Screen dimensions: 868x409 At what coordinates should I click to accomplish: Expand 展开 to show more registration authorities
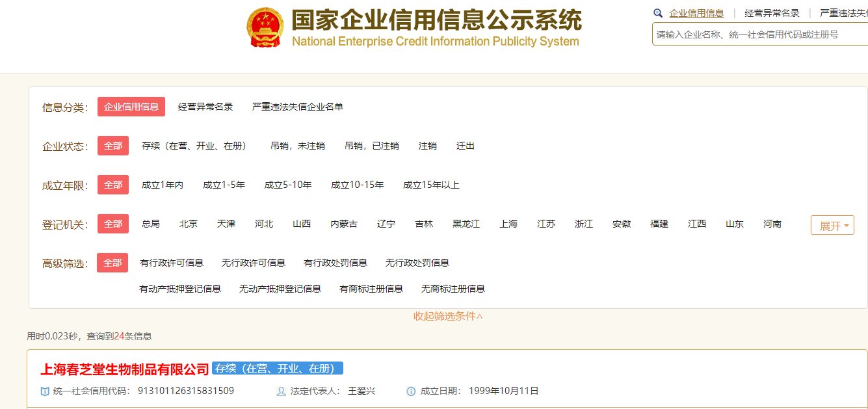coord(832,224)
